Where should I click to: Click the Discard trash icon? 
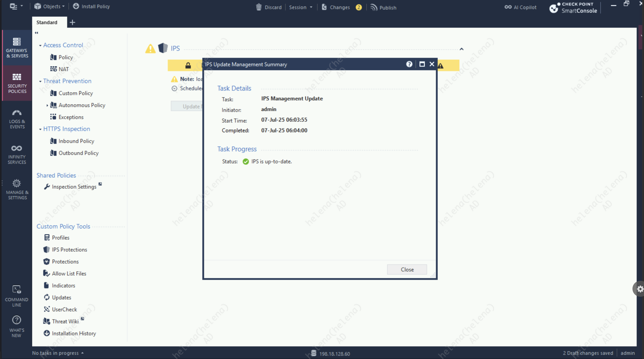click(259, 7)
